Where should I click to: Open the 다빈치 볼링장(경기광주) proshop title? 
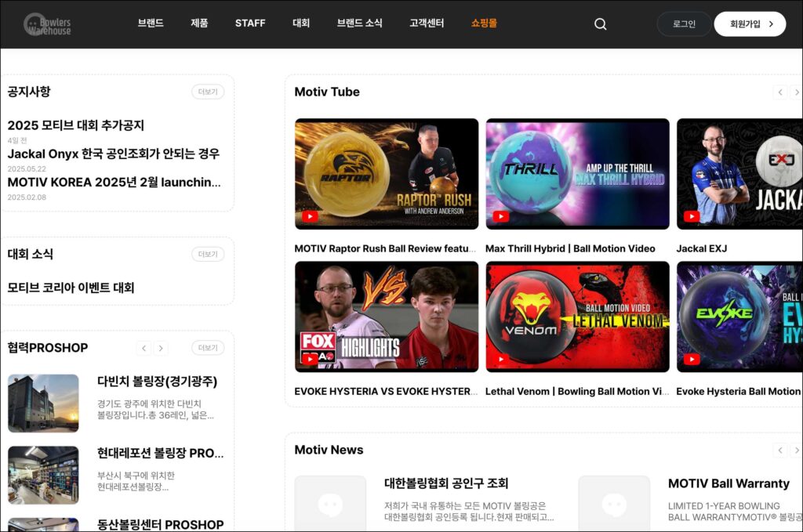tap(157, 382)
